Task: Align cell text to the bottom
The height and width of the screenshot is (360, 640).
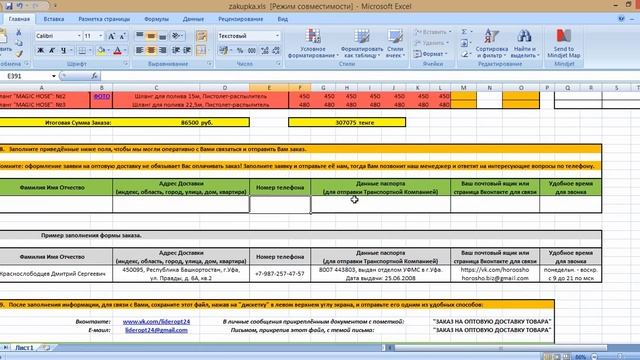Action: (162, 36)
